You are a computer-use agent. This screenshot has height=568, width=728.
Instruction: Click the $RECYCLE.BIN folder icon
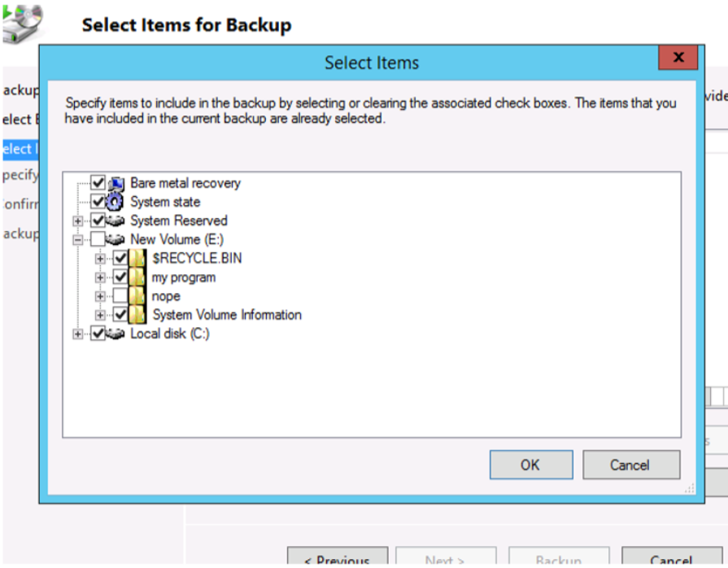(x=138, y=258)
